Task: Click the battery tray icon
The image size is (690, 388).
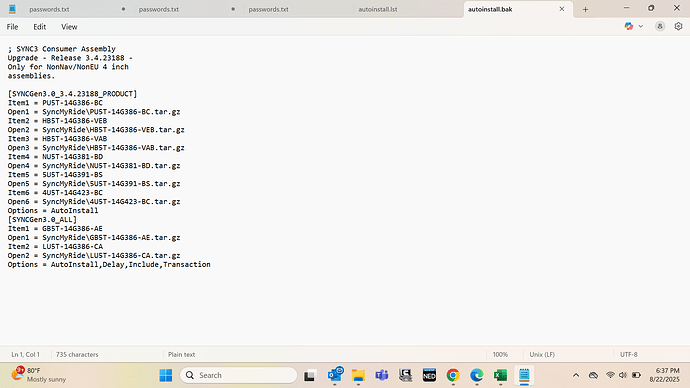Action: [x=636, y=375]
